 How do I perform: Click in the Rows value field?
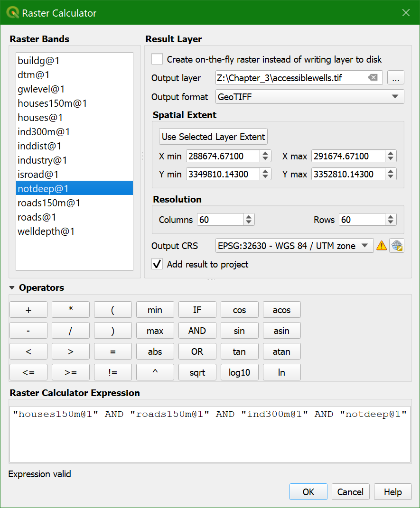[362, 220]
